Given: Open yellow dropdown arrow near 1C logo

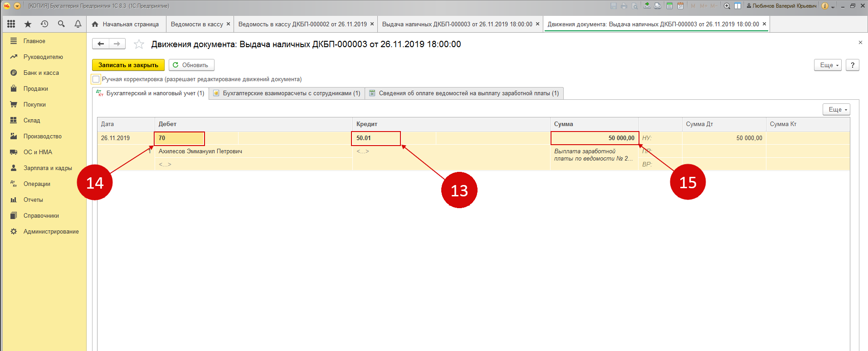Looking at the screenshot, I should pos(17,6).
